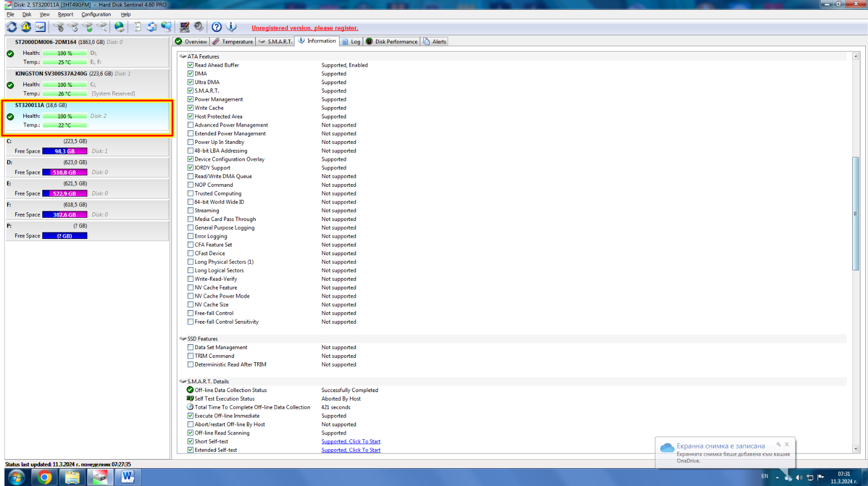
Task: Click the blue info bubble toolbar icon
Action: coord(232,27)
